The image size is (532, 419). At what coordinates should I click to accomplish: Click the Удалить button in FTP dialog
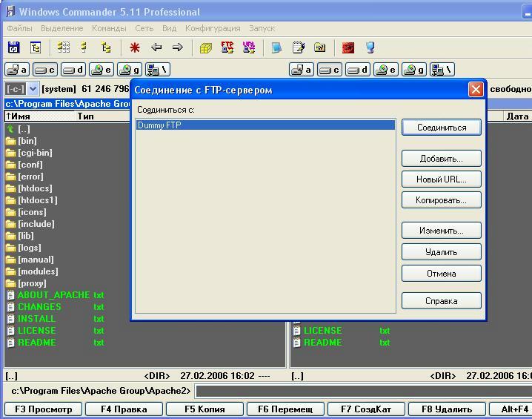click(x=442, y=252)
